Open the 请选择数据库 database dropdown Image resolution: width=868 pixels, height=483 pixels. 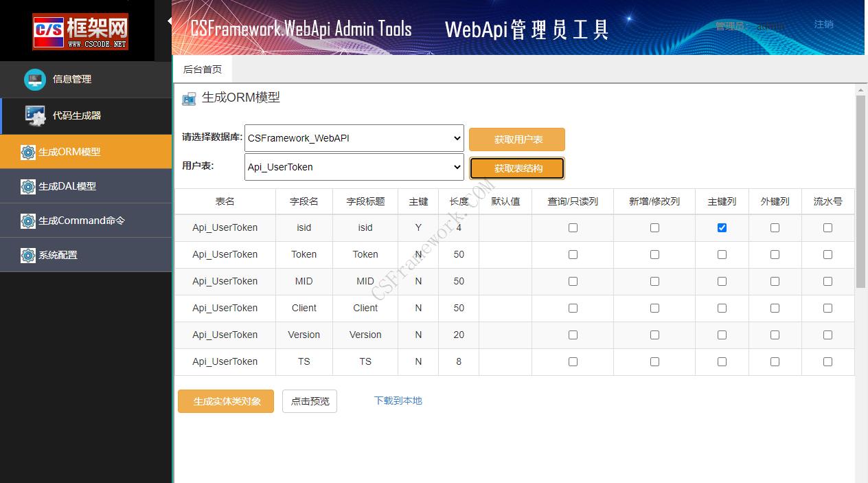coord(354,138)
